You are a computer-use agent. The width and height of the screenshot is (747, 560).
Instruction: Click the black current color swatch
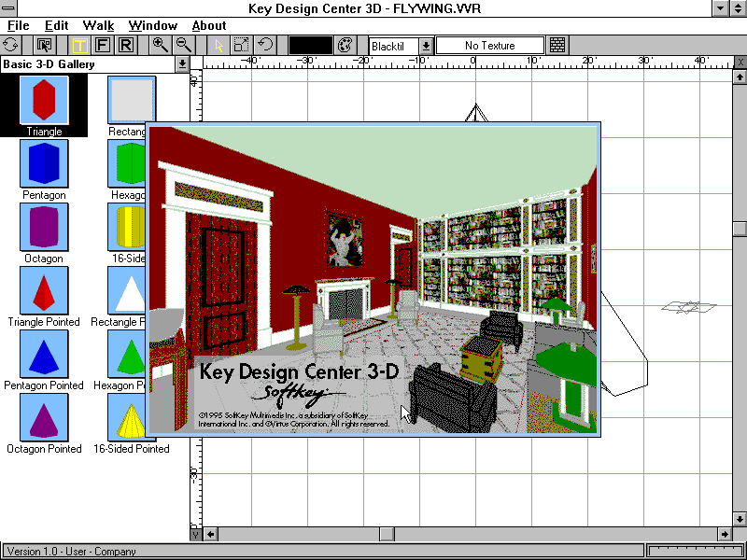pos(311,46)
